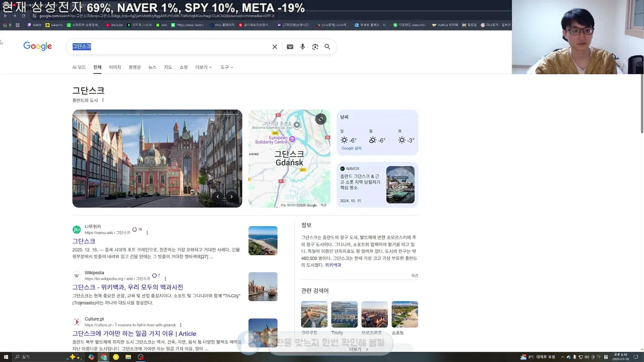
Task: Open the Culture.pl result thumbnail
Action: (263, 333)
